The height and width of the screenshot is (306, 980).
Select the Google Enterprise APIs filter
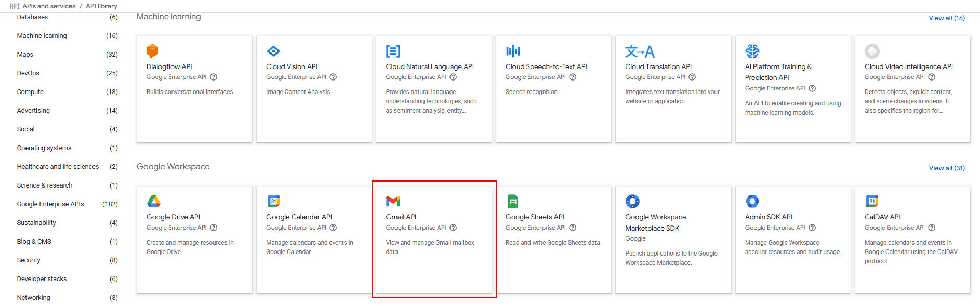coord(50,204)
